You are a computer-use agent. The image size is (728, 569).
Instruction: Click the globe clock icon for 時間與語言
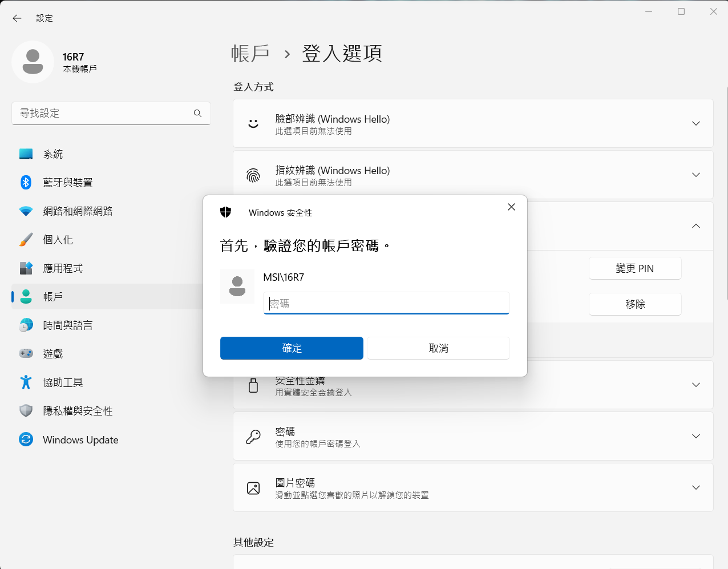[26, 325]
